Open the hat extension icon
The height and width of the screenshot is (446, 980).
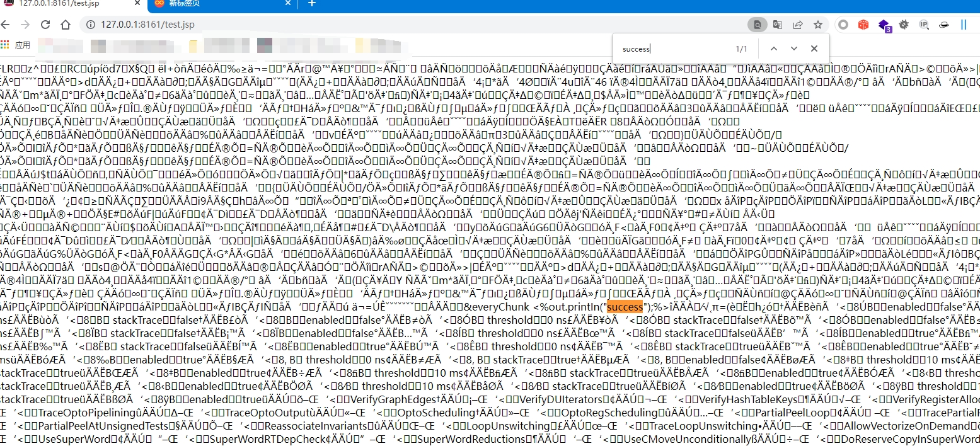pos(943,25)
